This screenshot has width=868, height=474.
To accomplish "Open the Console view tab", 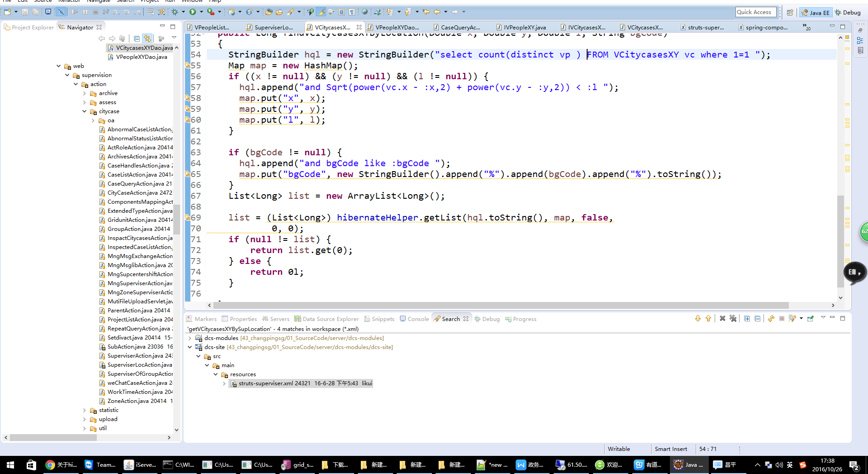I will [414, 319].
